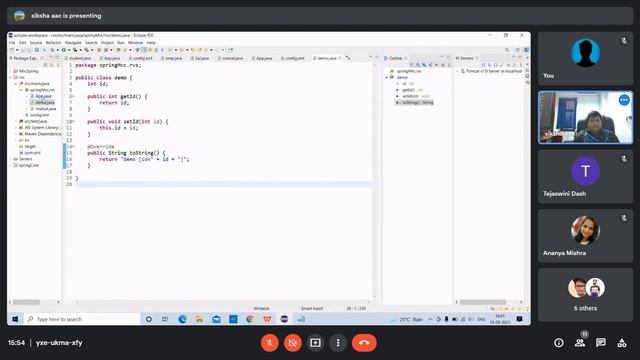Click the Present now screen-share button

click(315, 343)
